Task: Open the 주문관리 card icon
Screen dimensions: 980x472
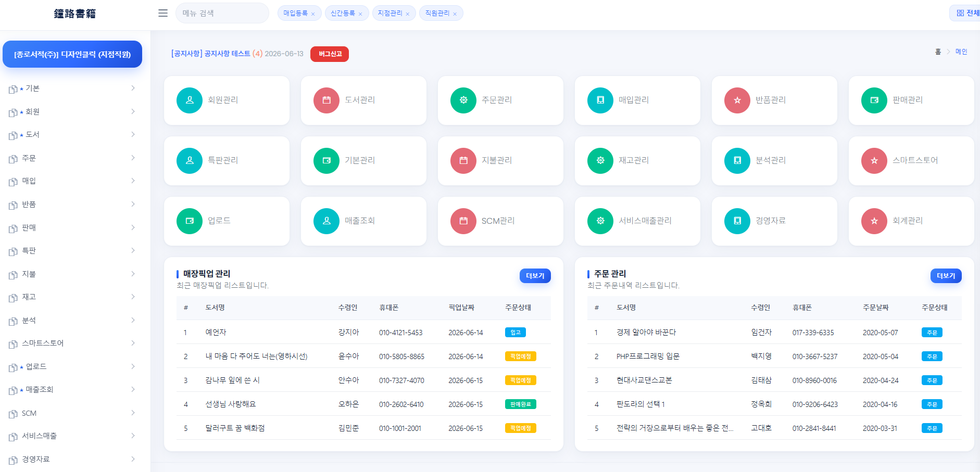Action: 463,100
